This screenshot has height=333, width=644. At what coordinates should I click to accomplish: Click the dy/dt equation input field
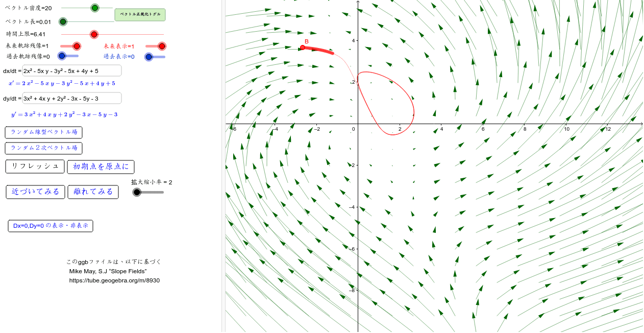click(71, 98)
